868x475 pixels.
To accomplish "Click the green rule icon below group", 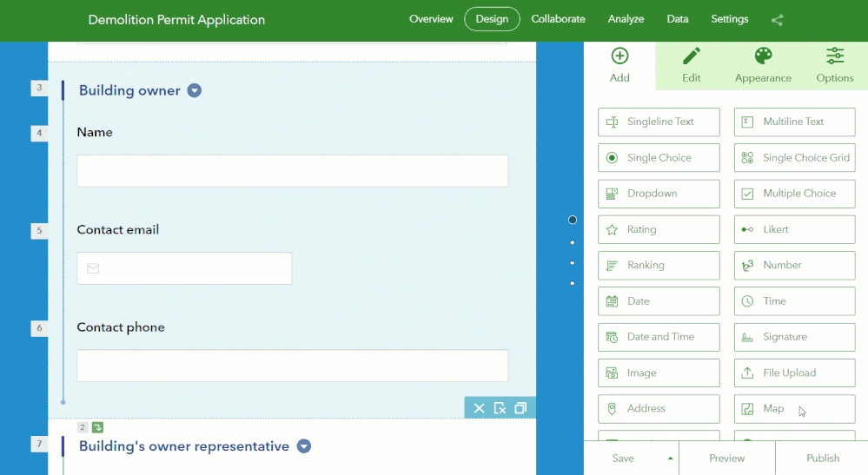I will (x=97, y=427).
